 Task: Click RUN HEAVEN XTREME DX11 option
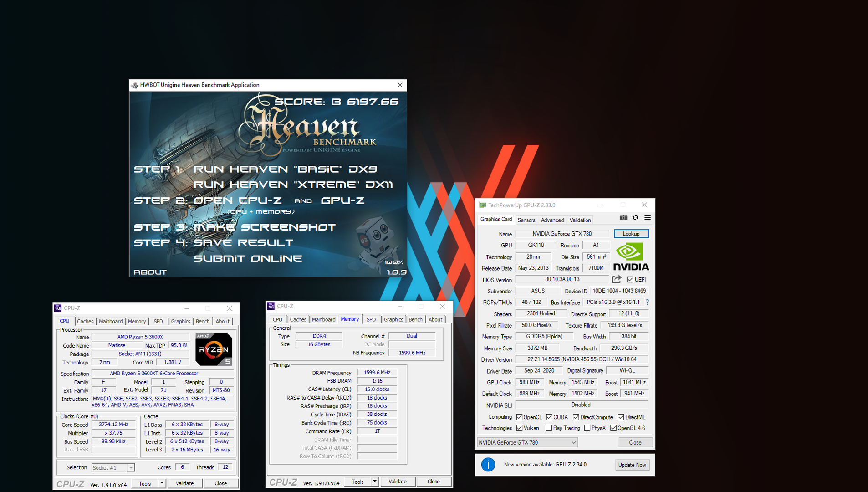point(293,185)
